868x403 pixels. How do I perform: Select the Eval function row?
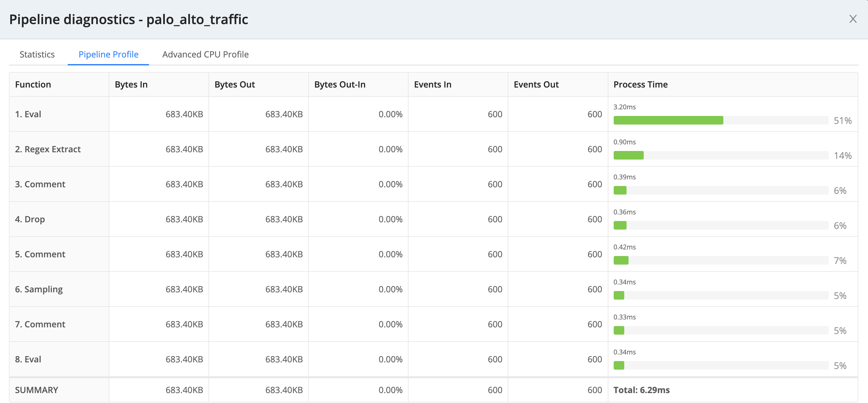click(28, 114)
